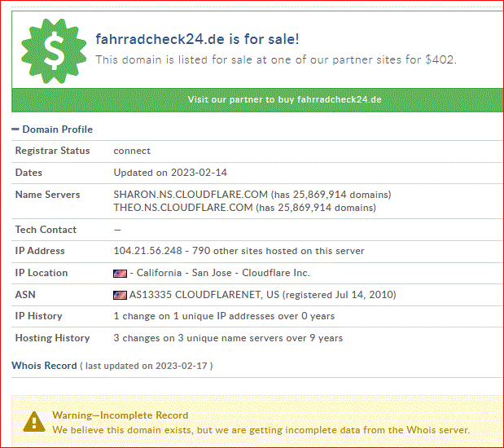The height and width of the screenshot is (448, 504).
Task: Click 'Updated on 2023-02-14' date value
Action: point(170,173)
